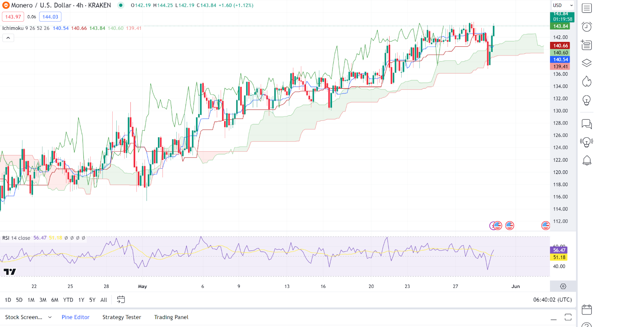Click the Monero coin logo icon
This screenshot has width=644, height=327.
coord(6,5)
